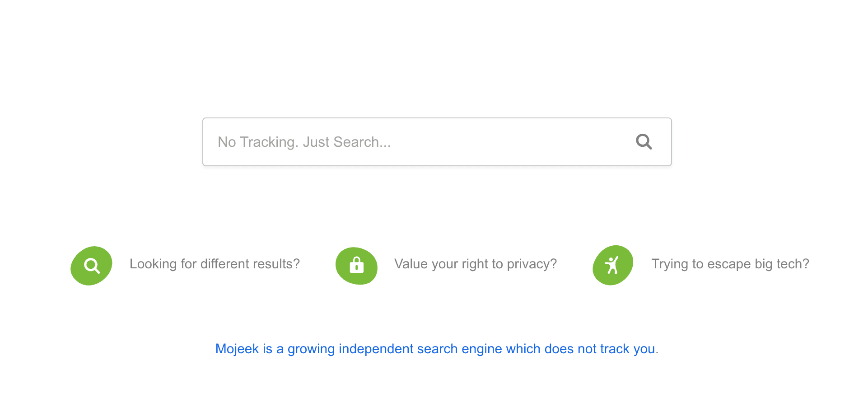Click the 'does not track you' blue sentence
Image resolution: width=868 pixels, height=412 pixels.
[x=437, y=349]
